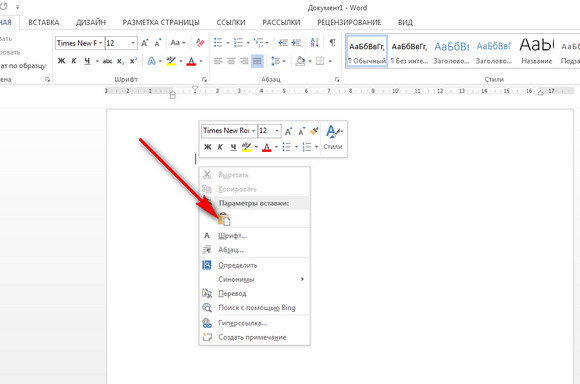Center text in the ribbon
Image resolution: width=580 pixels, height=384 pixels.
tap(231, 61)
